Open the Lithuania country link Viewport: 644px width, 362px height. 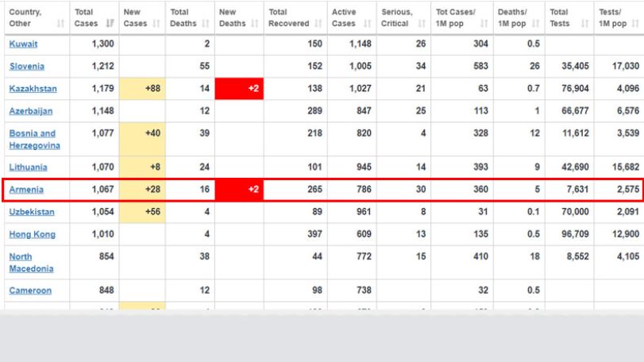[x=29, y=167]
